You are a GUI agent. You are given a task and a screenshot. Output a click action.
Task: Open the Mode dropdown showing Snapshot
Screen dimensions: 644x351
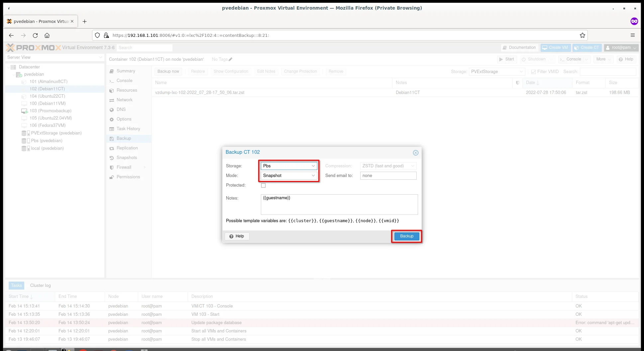point(288,176)
